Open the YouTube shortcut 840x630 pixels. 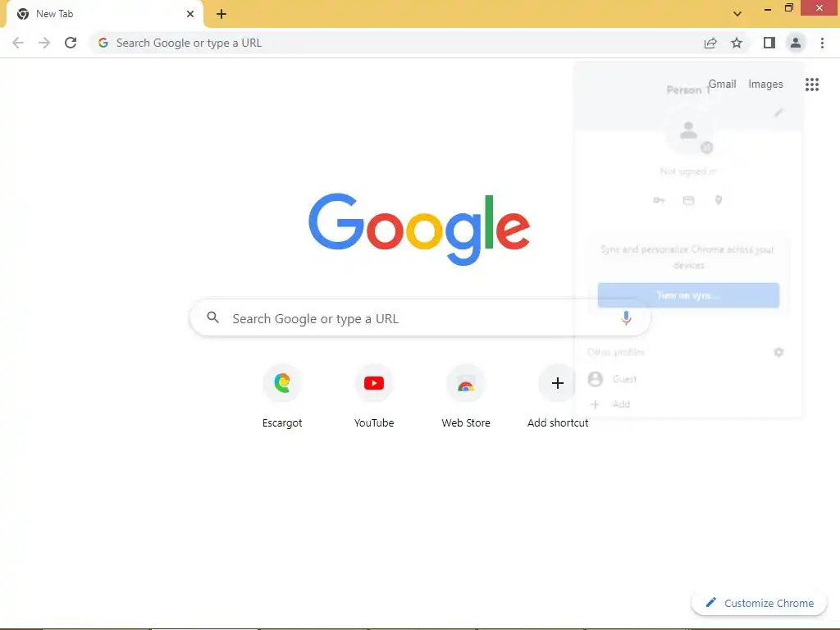click(x=374, y=397)
